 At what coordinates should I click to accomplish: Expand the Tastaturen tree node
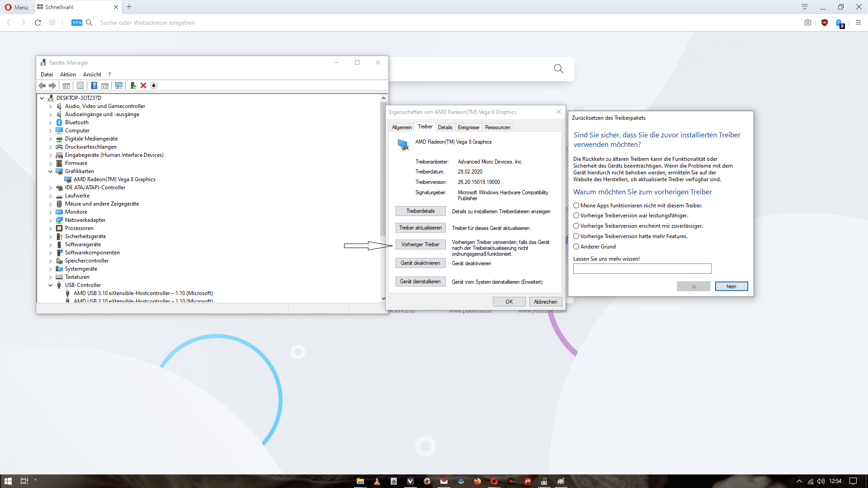pyautogui.click(x=51, y=277)
